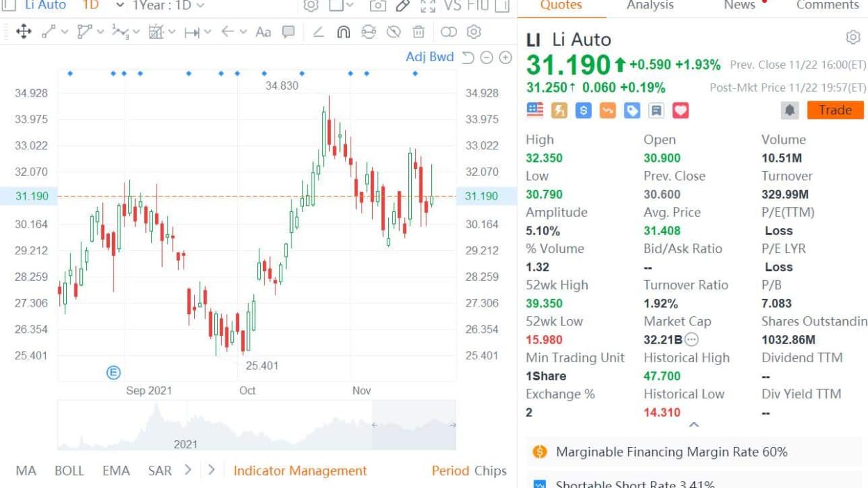Toggle the BOLL indicator

pos(69,471)
